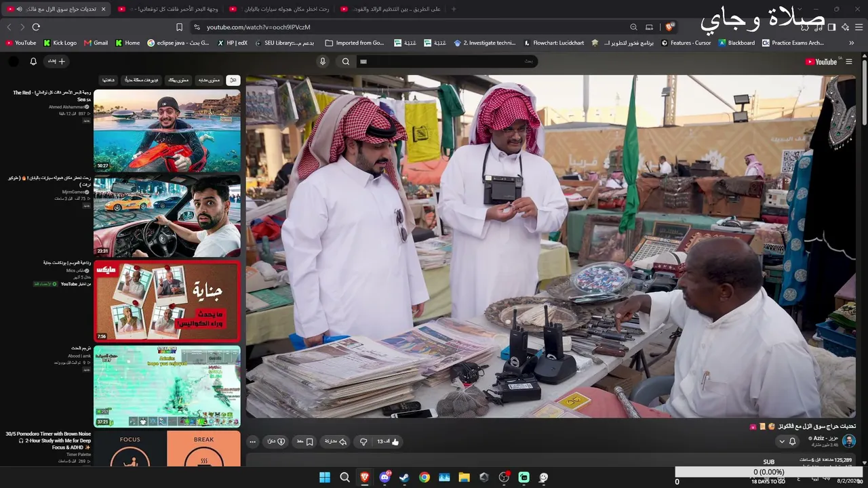Viewport: 868px width, 488px height.
Task: Open the YouTube bookmark in the bookmarks bar
Action: [21, 43]
